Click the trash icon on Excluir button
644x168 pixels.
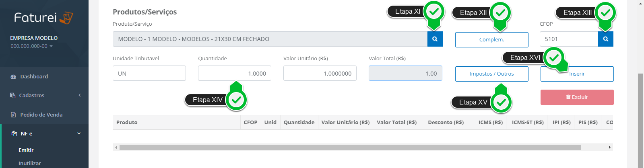(568, 97)
